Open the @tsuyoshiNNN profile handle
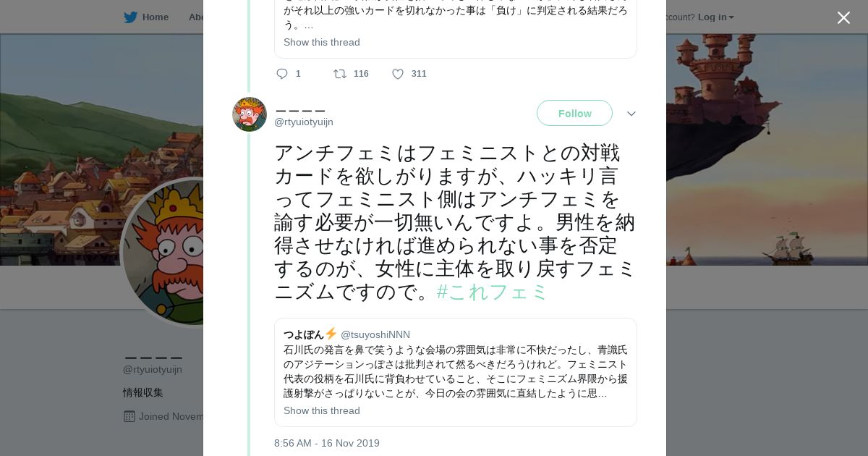868x456 pixels. 375,334
